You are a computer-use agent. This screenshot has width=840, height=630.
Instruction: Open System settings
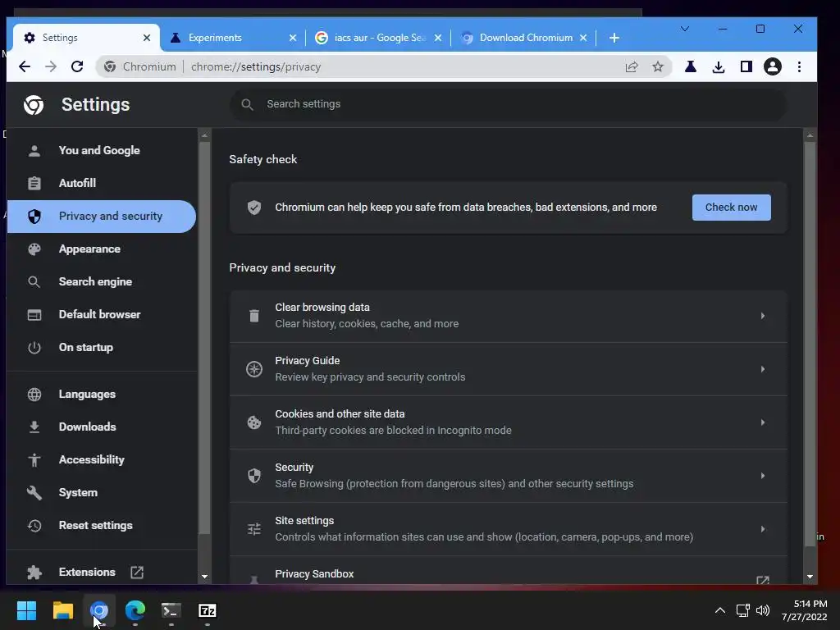[x=102, y=492]
